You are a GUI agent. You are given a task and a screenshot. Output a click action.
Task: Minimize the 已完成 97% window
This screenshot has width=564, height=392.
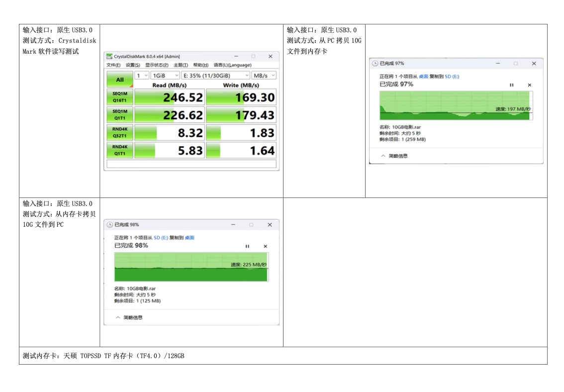pos(498,63)
